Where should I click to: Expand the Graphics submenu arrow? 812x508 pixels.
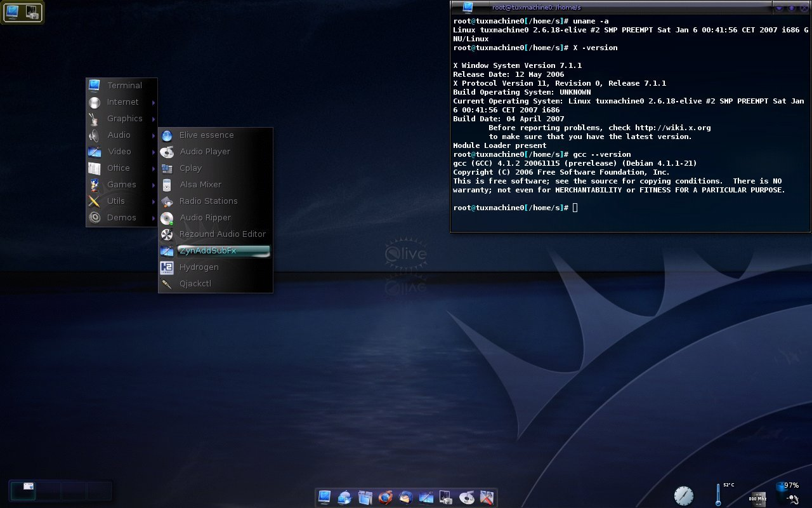coord(154,119)
